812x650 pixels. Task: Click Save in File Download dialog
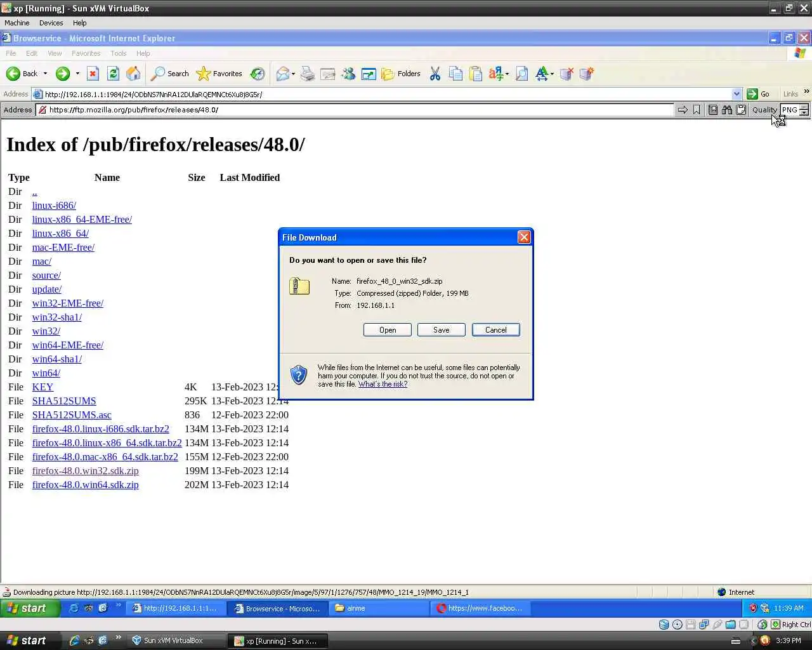point(442,330)
